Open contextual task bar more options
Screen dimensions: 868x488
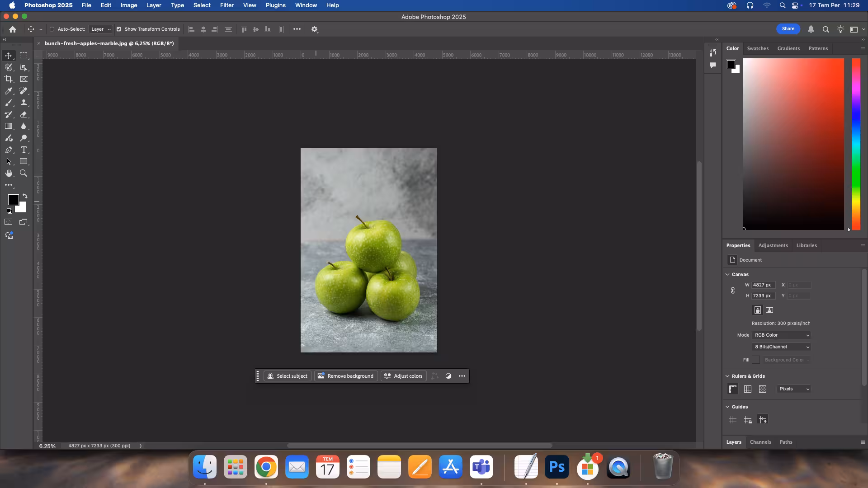point(462,376)
